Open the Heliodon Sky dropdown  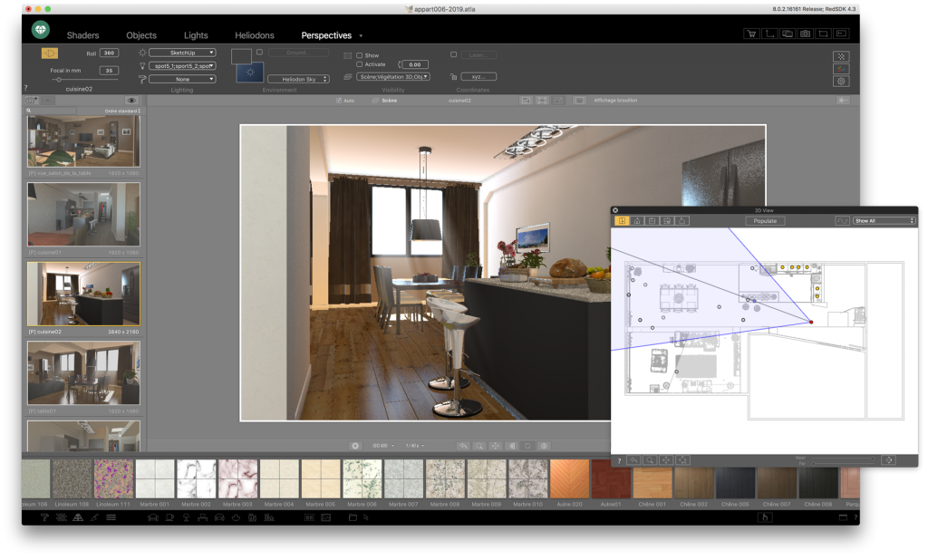click(303, 78)
